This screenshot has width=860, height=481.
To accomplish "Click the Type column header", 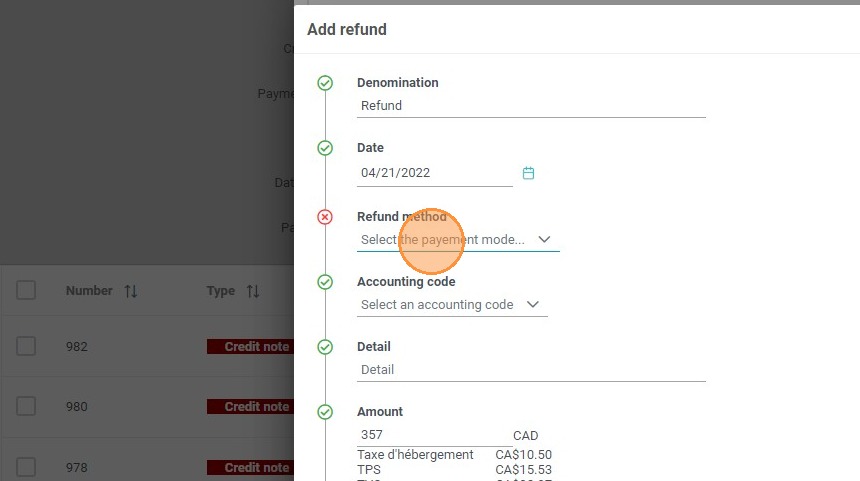I will (220, 291).
